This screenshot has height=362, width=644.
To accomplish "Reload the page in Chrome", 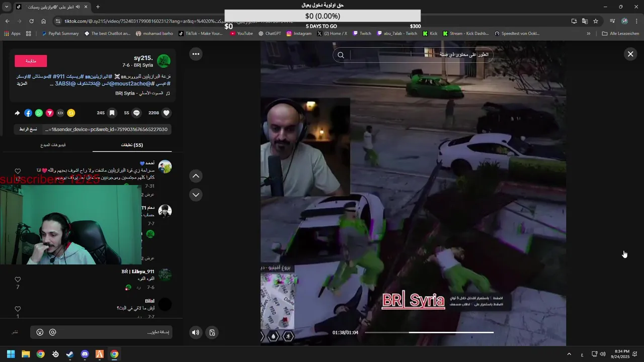I will pos(31,21).
